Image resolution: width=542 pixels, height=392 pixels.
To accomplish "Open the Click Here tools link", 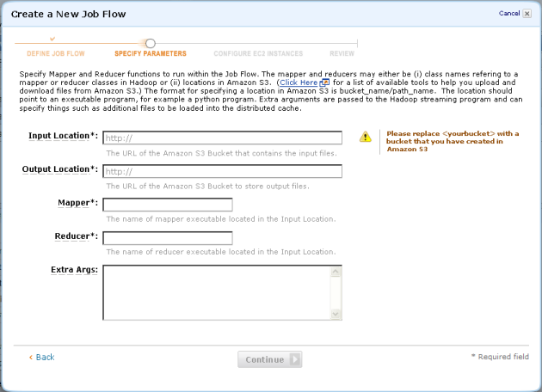I will pos(299,83).
